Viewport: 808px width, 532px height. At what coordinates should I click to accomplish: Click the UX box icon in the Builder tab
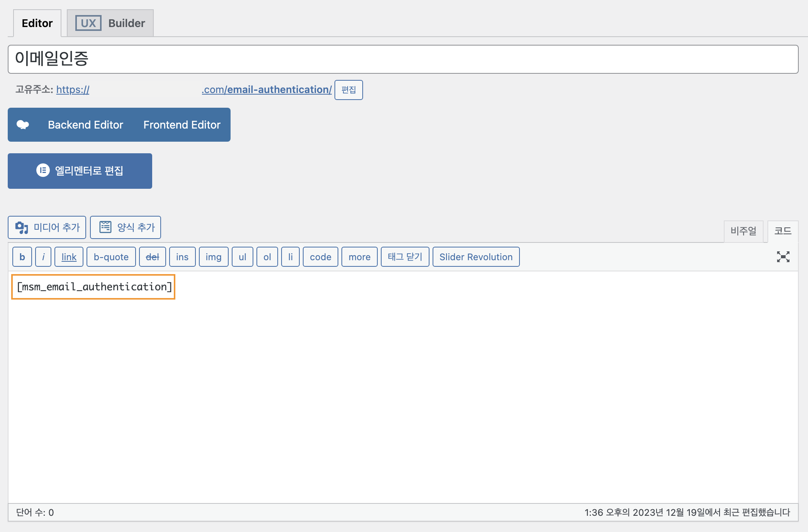(88, 23)
